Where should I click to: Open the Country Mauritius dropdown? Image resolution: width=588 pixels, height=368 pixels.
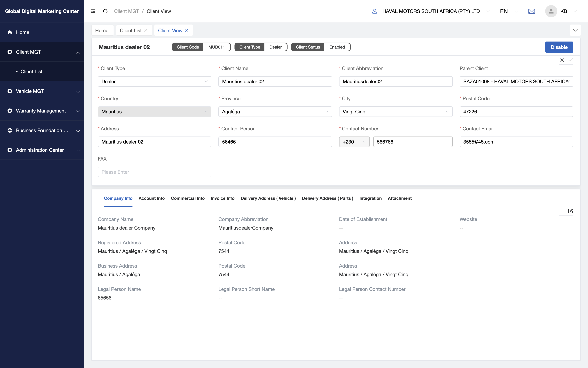point(155,112)
